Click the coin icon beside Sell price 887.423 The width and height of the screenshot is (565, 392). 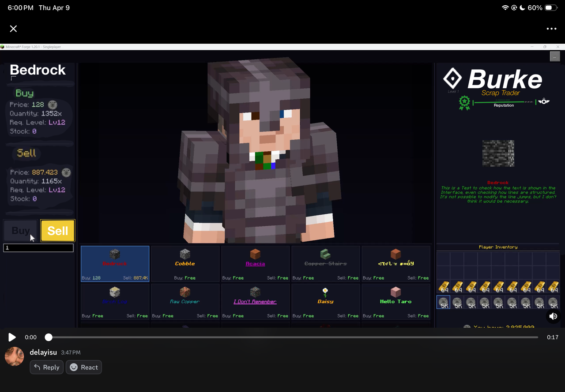[66, 172]
